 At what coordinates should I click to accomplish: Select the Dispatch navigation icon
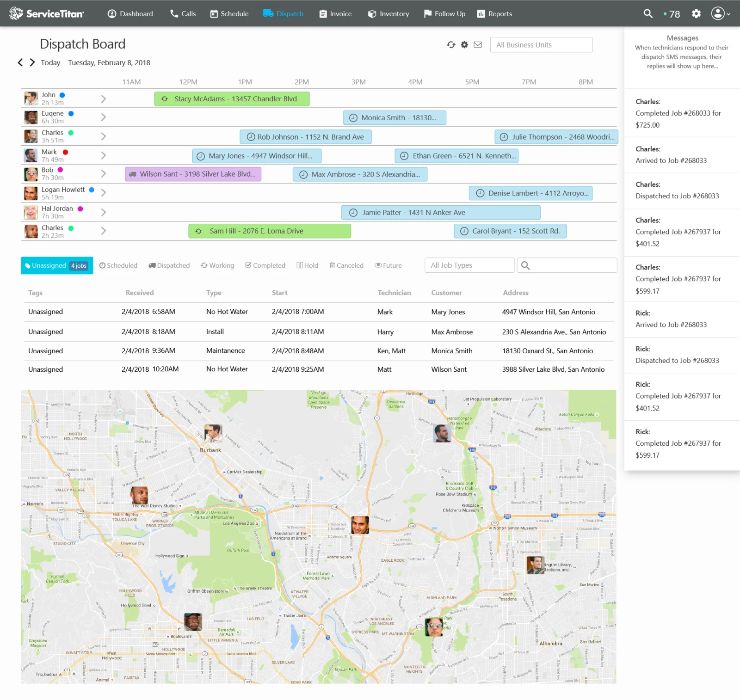click(x=268, y=13)
